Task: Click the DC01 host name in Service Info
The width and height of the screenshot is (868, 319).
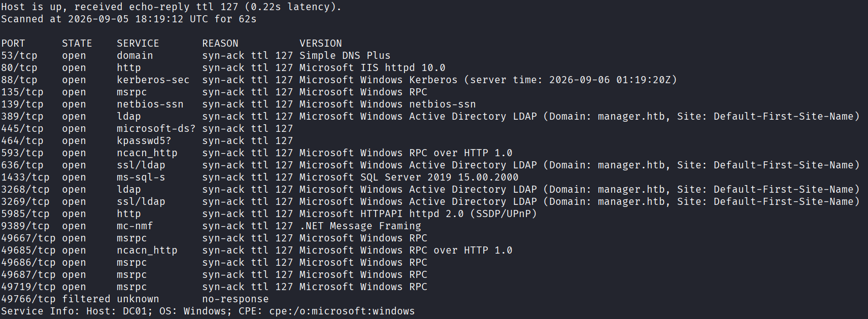Action: [x=135, y=311]
